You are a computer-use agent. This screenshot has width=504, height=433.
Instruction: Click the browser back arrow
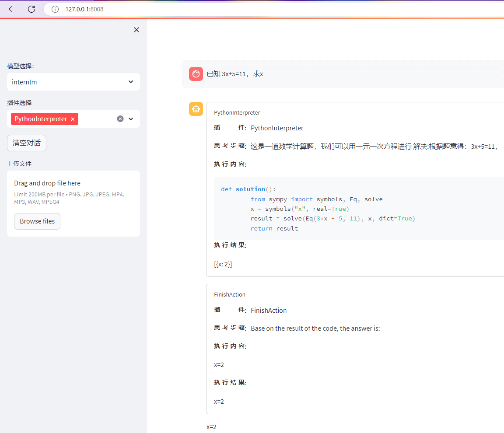coord(12,9)
